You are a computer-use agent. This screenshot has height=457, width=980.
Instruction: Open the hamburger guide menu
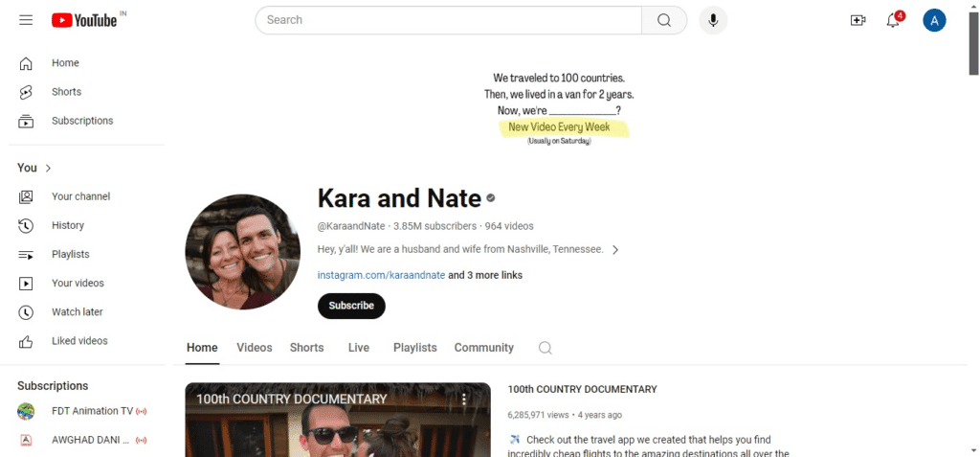point(26,20)
